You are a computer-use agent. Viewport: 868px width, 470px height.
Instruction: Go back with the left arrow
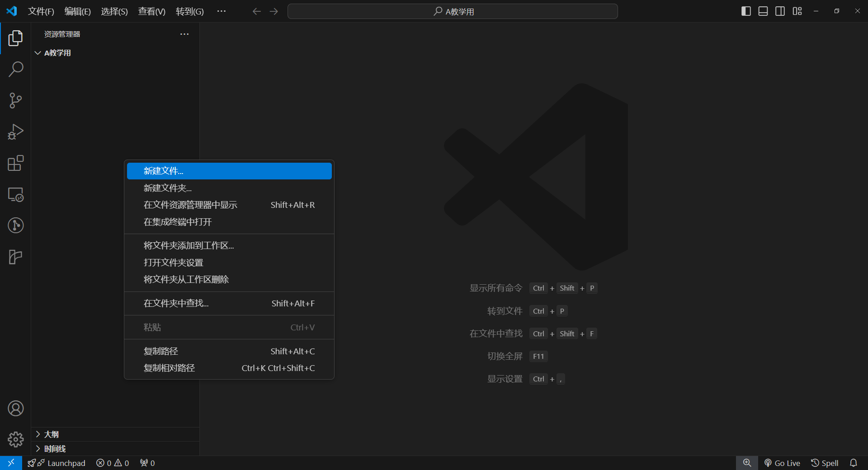point(257,11)
